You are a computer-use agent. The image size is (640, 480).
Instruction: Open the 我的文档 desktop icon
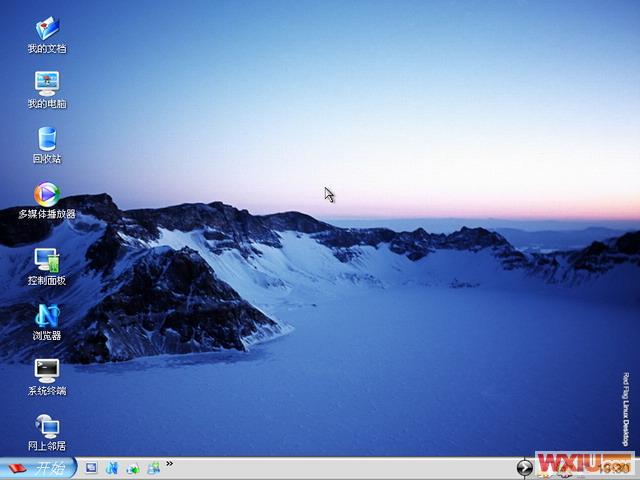46,28
